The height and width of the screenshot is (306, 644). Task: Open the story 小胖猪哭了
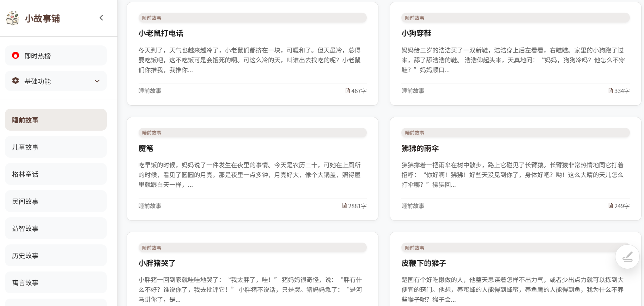point(157,263)
